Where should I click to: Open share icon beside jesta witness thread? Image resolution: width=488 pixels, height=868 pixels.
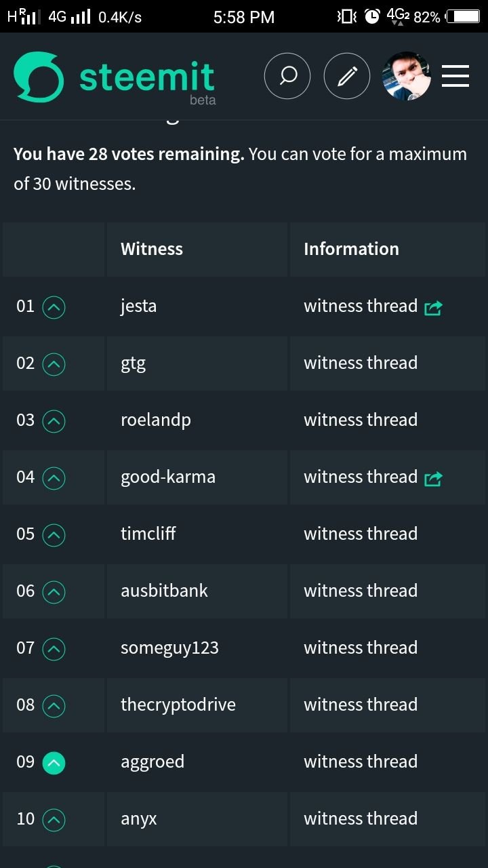tap(433, 309)
